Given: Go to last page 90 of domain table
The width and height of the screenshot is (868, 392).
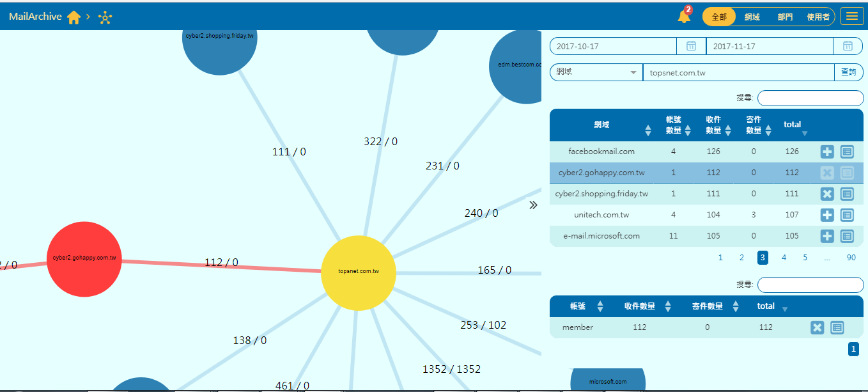Looking at the screenshot, I should 851,258.
